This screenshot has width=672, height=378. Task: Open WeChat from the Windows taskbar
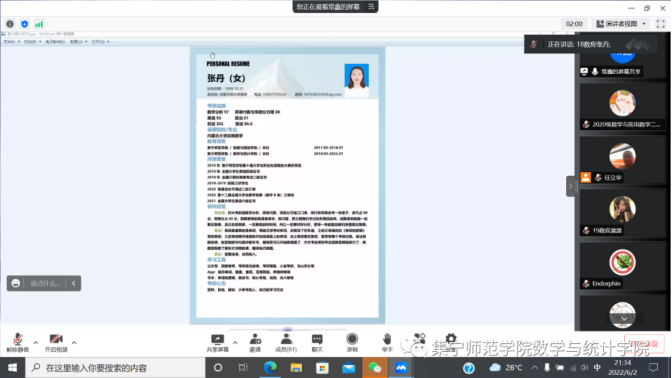(x=375, y=368)
